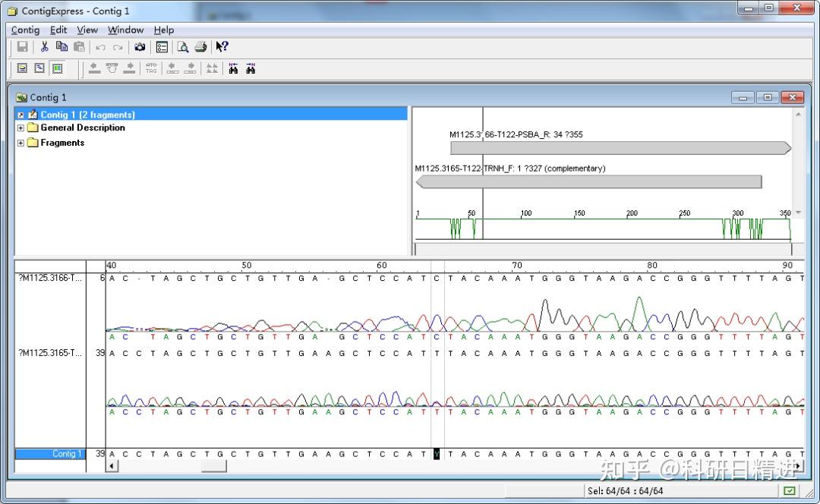Viewport: 820px width, 504px height.
Task: Select the M1125.3165-T122-TRNH_F fragment bar
Action: [588, 182]
